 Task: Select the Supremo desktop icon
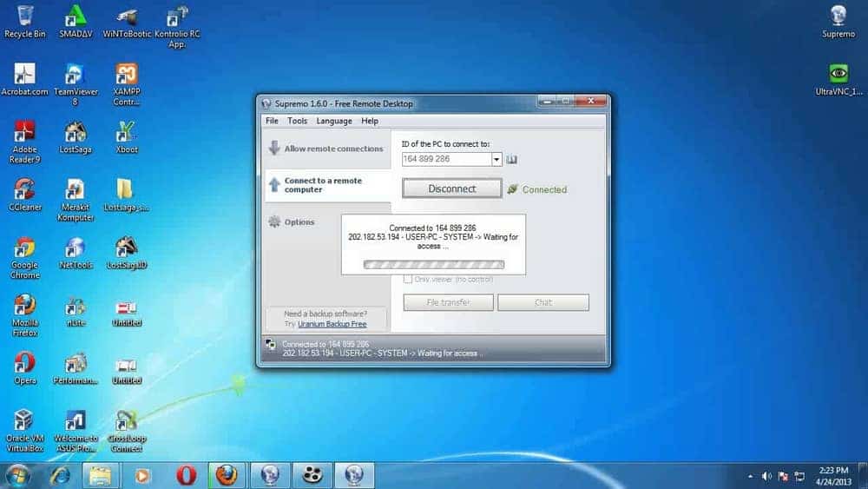coord(838,21)
